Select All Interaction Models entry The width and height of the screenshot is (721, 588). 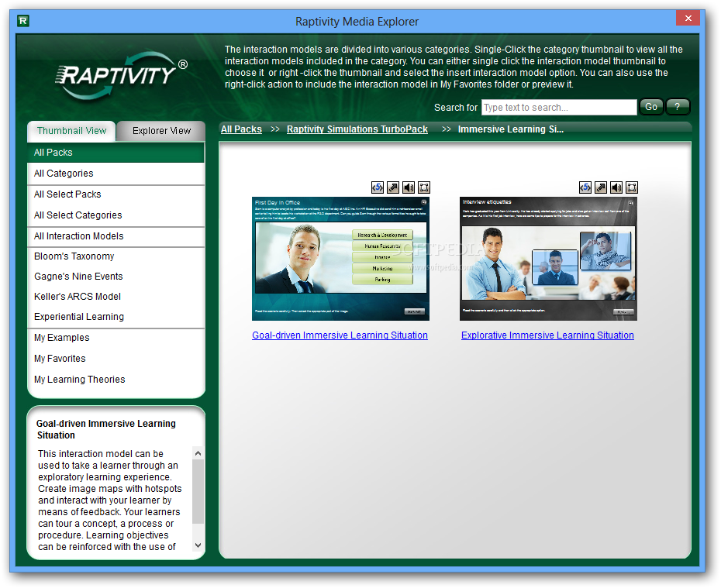pos(116,236)
